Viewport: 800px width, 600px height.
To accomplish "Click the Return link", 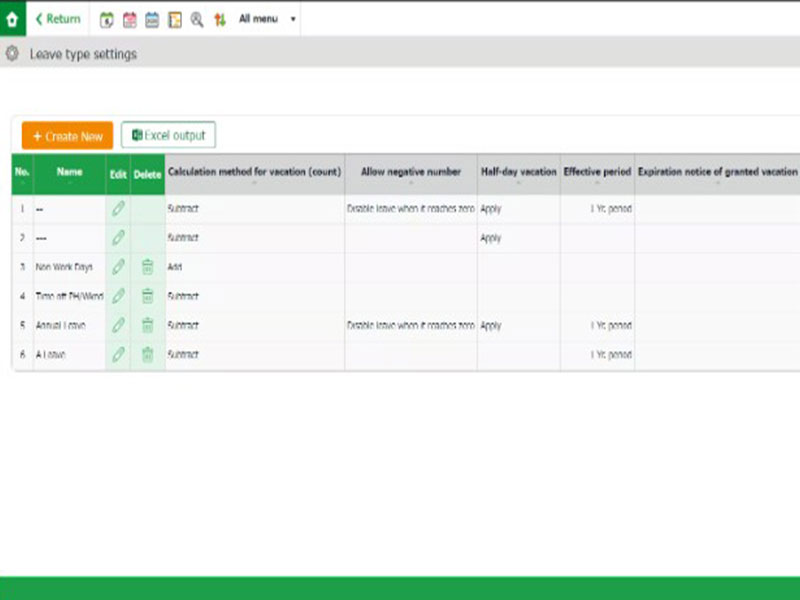I will (58, 19).
